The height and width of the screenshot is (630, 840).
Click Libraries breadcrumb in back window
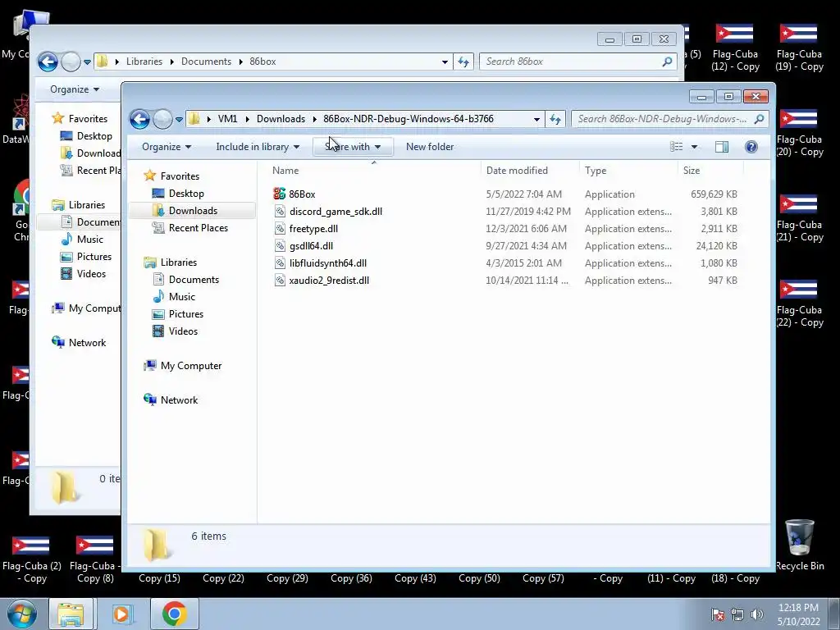tap(144, 62)
